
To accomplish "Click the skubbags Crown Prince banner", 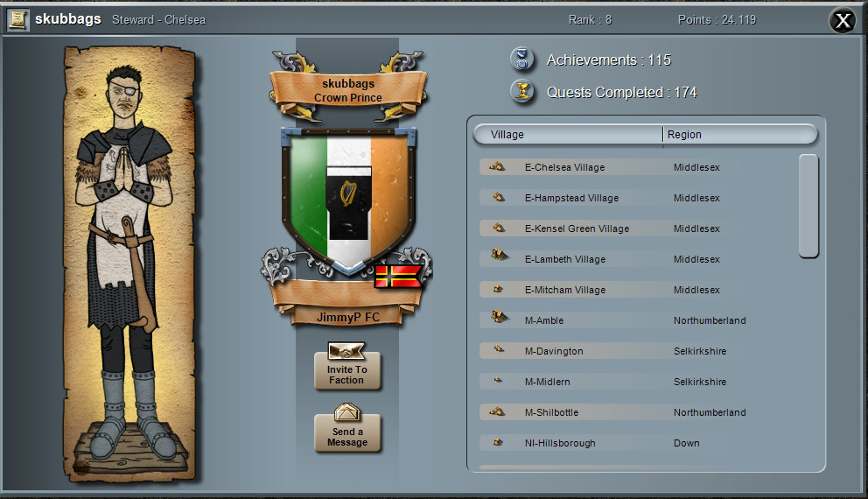I will [348, 90].
